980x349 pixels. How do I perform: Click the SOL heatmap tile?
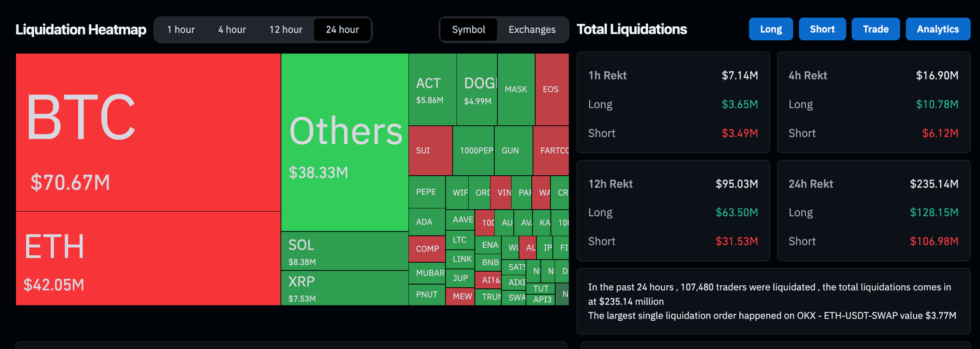coord(345,251)
